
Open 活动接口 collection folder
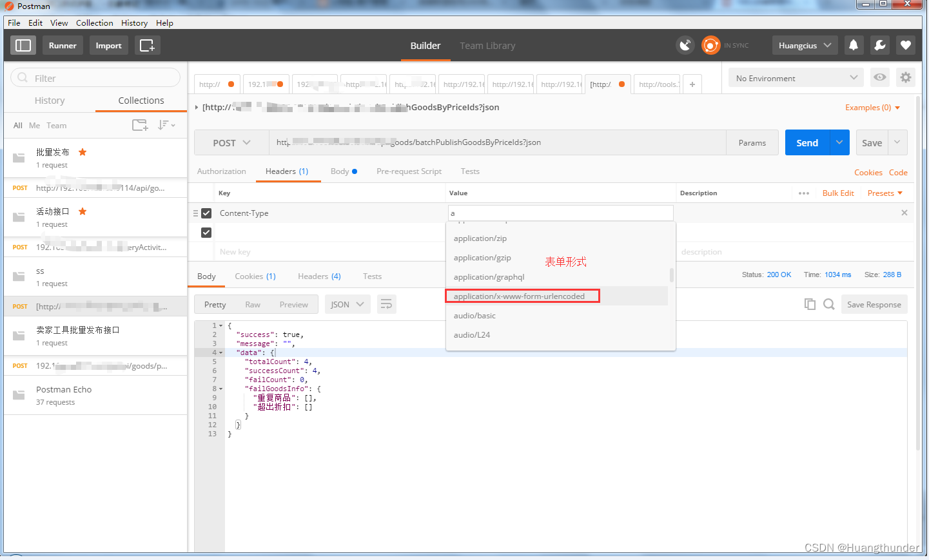click(x=19, y=217)
